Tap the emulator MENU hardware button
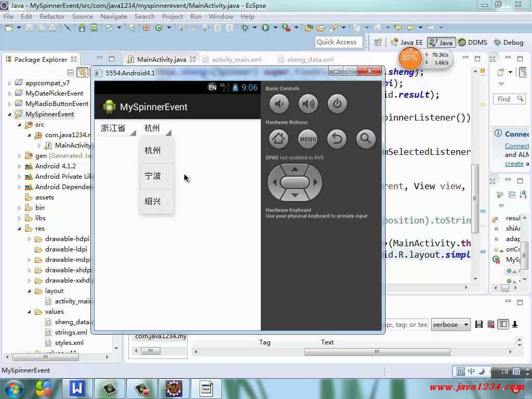The height and width of the screenshot is (399, 532). 308,139
